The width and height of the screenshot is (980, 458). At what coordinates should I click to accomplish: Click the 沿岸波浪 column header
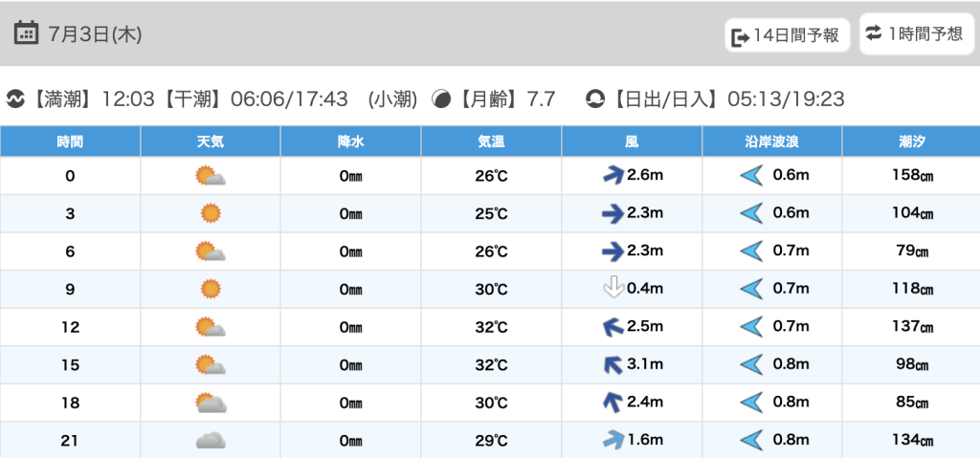pos(771,142)
